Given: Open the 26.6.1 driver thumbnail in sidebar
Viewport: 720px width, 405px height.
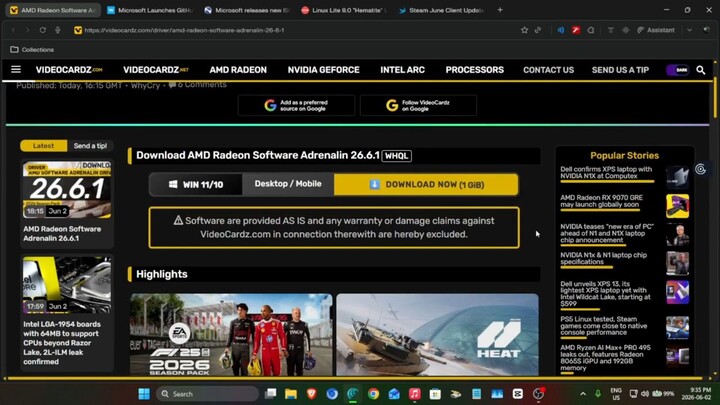Looking at the screenshot, I should click(67, 190).
